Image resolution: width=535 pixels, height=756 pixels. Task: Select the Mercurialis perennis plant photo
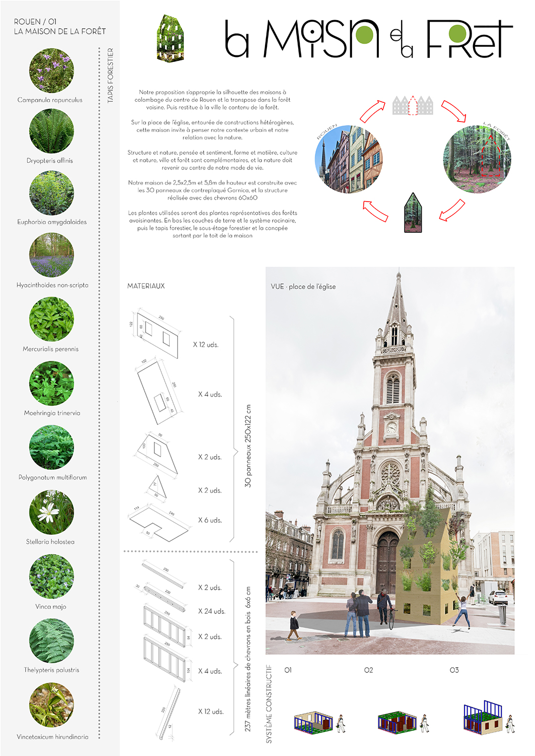[51, 319]
